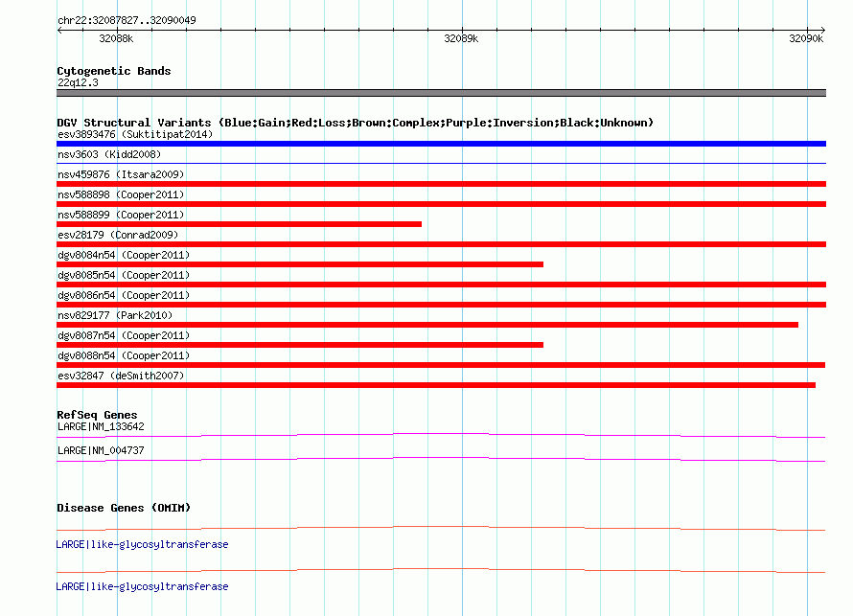The width and height of the screenshot is (853, 616).
Task: Click the red dgv8088n54 loss bar
Action: 441,365
